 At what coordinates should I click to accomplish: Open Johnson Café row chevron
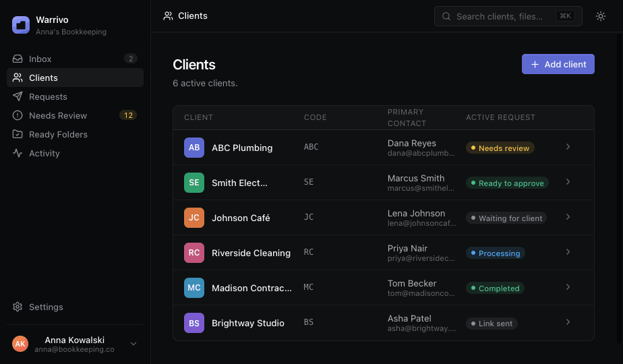pos(568,216)
